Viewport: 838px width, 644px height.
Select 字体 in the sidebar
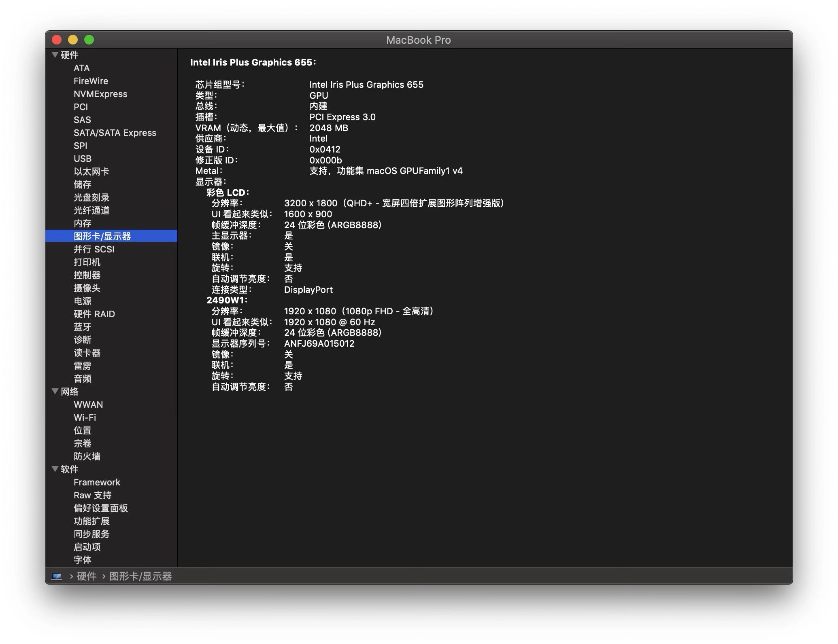tap(83, 560)
